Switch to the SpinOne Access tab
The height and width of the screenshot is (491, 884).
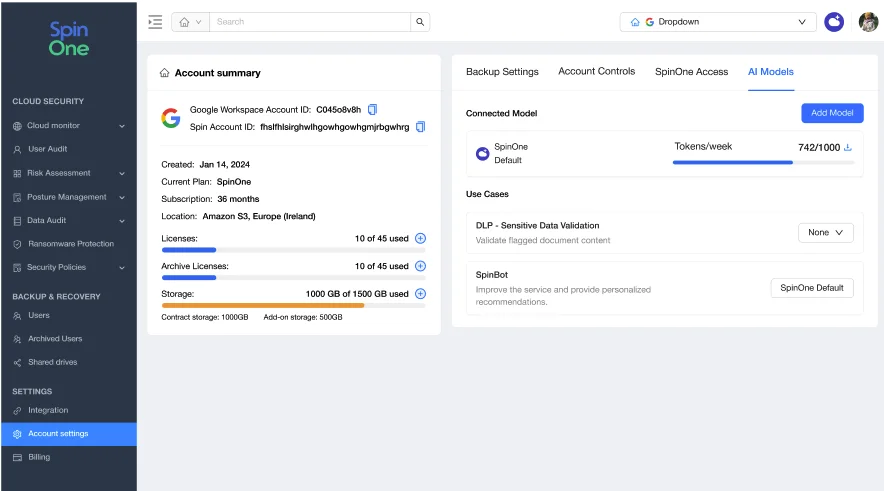(691, 72)
